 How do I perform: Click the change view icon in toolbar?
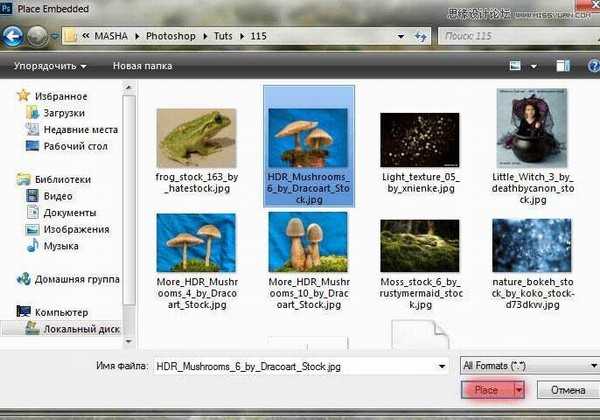click(517, 67)
